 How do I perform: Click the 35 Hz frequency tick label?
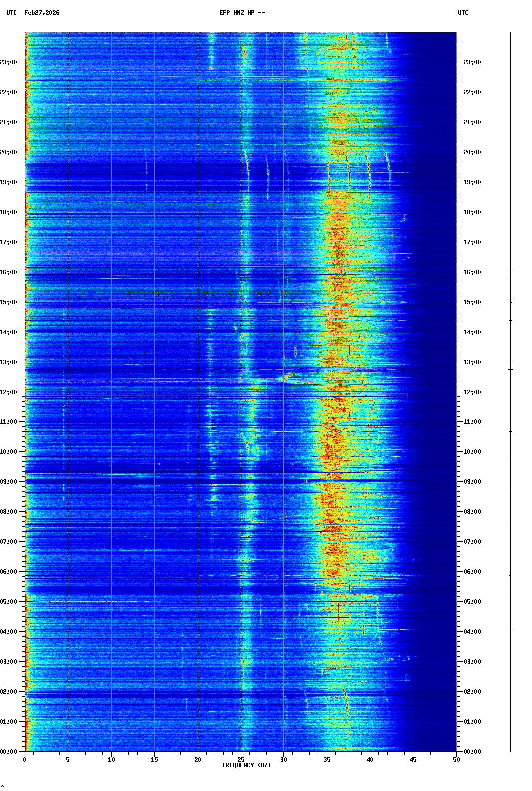[327, 760]
